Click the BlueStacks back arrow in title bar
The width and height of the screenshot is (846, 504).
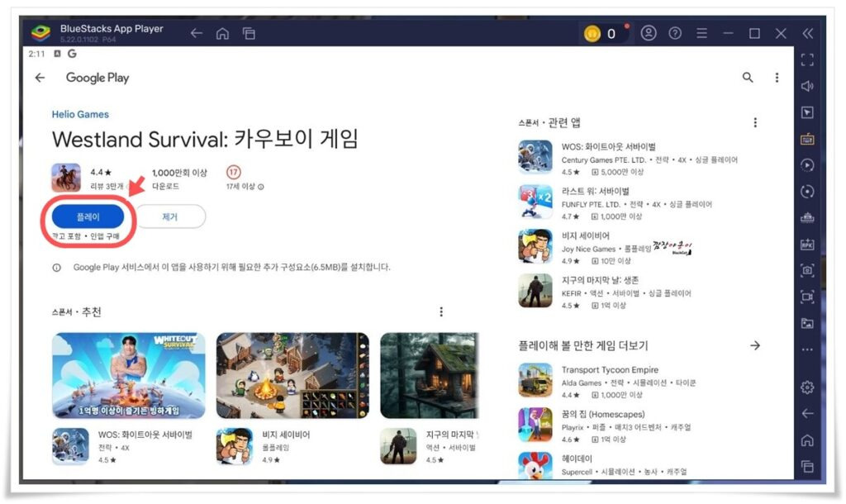tap(197, 33)
